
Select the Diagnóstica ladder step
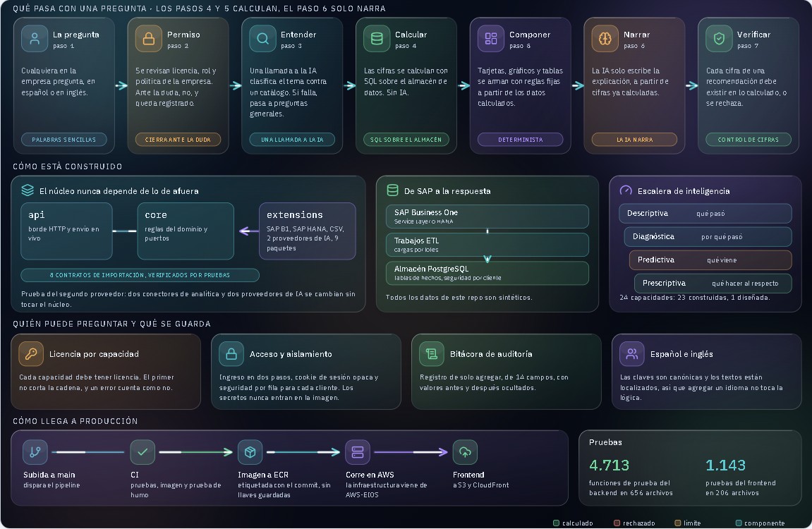pyautogui.click(x=708, y=236)
